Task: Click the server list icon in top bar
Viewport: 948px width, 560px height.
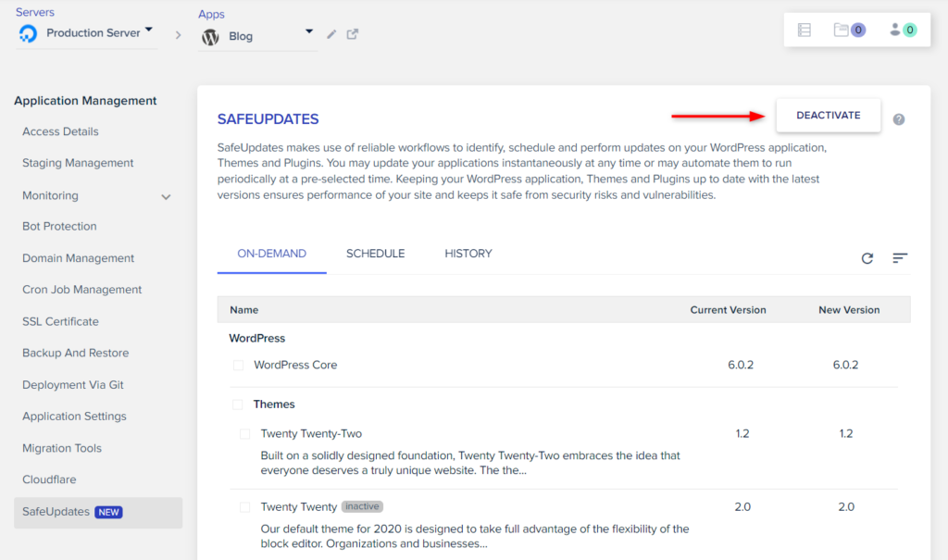Action: [804, 30]
